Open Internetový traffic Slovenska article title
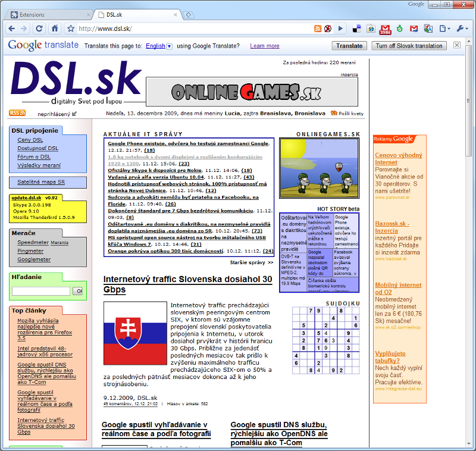 [187, 284]
